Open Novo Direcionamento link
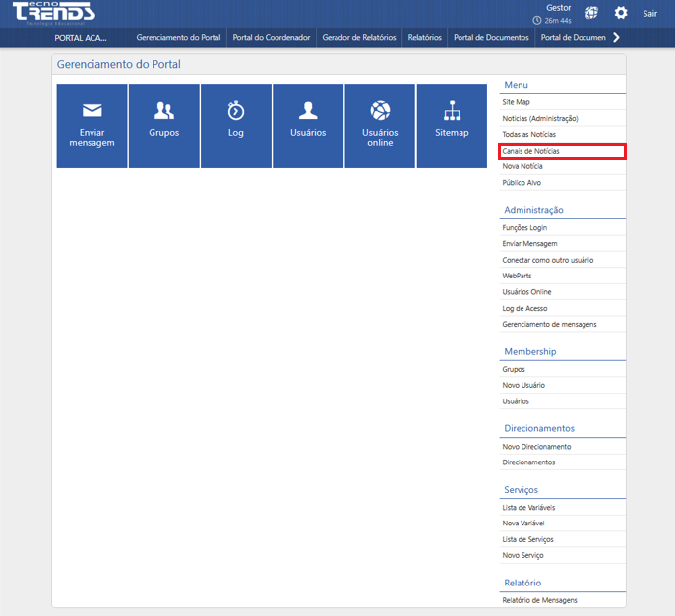The image size is (675, 616). pos(536,446)
